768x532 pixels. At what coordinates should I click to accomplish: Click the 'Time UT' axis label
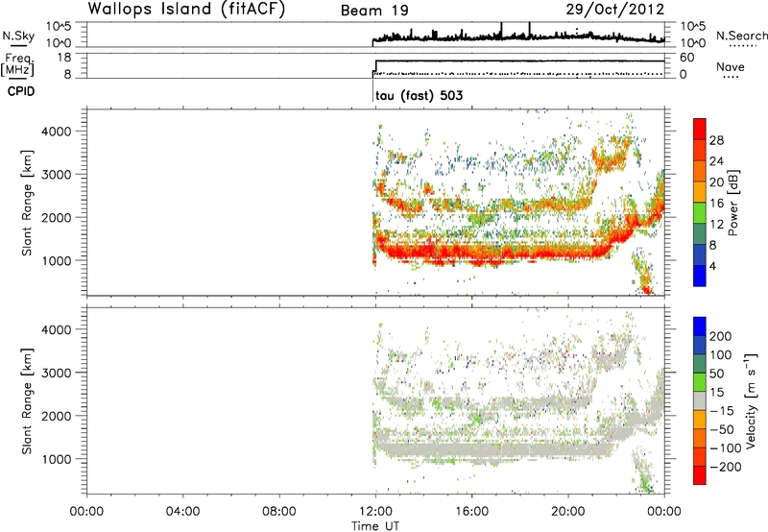(375, 526)
